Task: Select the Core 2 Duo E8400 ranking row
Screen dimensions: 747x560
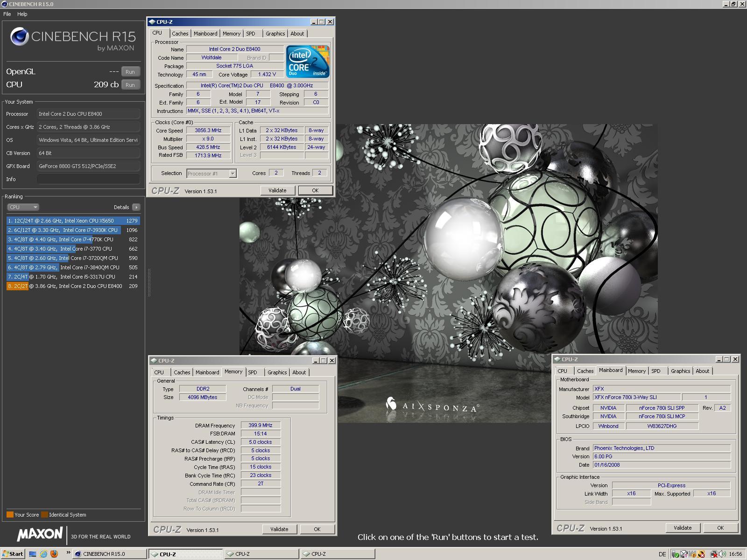Action: tap(73, 286)
